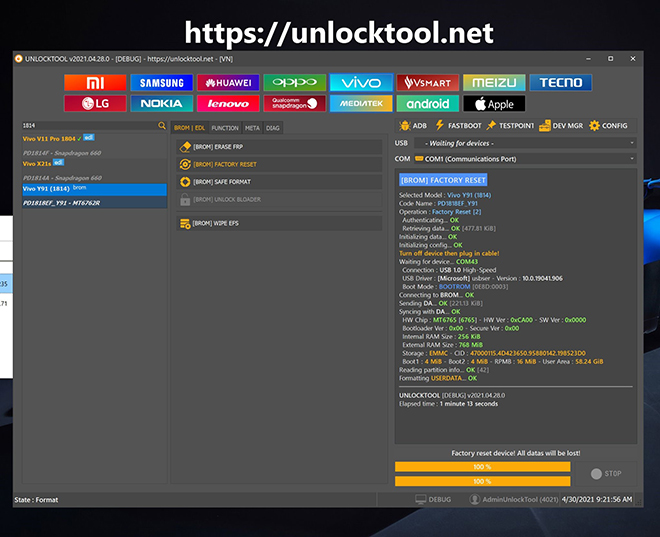Image resolution: width=660 pixels, height=537 pixels.
Task: Run [BROM] FACTORY RESET
Action: point(279,164)
